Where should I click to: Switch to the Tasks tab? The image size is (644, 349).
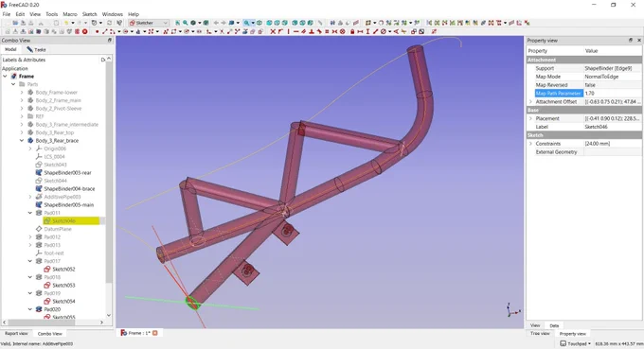pyautogui.click(x=36, y=49)
